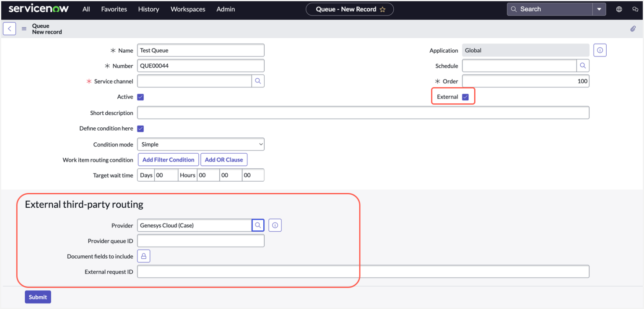This screenshot has height=309, width=644.
Task: Click the lock icon for Document fields to include
Action: click(144, 256)
